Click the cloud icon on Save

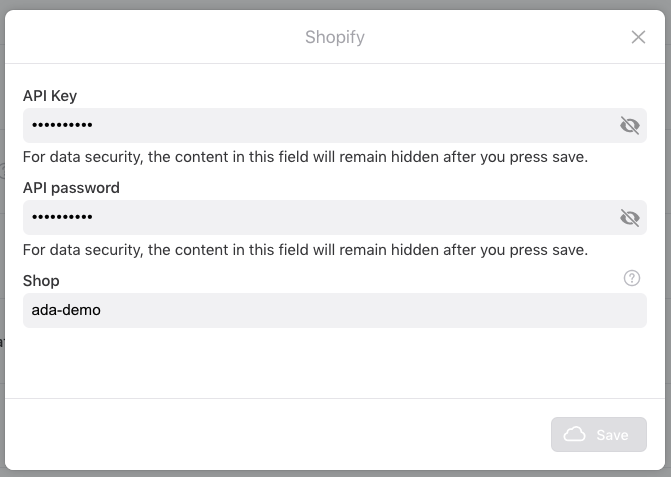click(x=575, y=434)
